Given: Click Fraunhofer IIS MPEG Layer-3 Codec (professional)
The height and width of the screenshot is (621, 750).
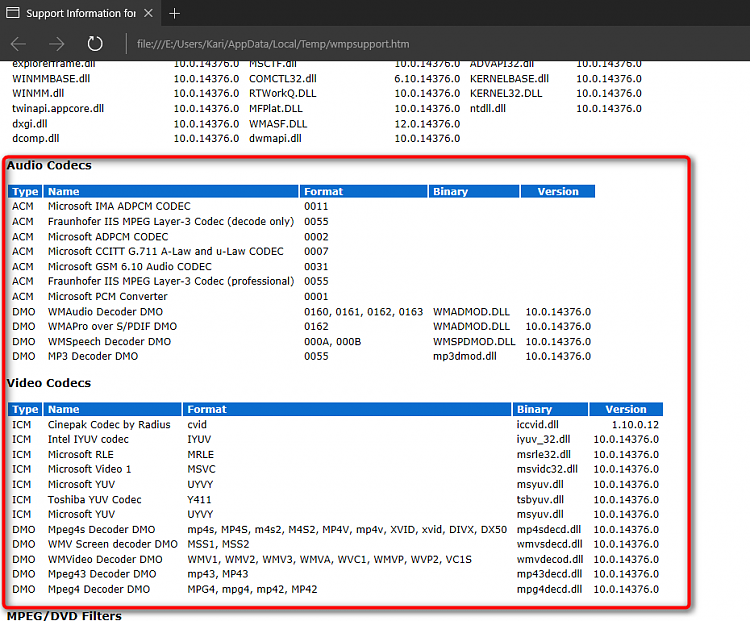Looking at the screenshot, I should click(171, 281).
